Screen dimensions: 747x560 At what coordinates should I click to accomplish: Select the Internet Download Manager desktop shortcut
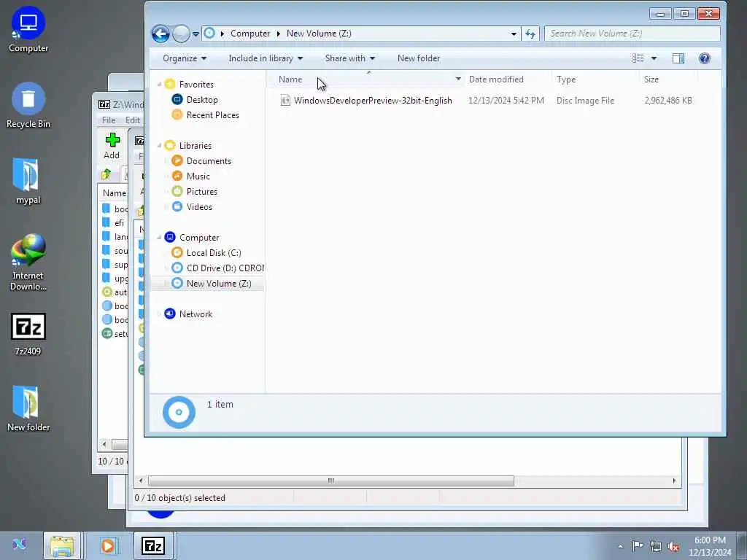(28, 262)
